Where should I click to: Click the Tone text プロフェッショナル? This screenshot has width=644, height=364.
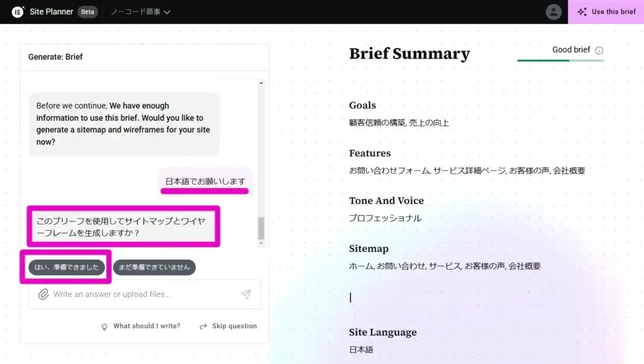[386, 218]
